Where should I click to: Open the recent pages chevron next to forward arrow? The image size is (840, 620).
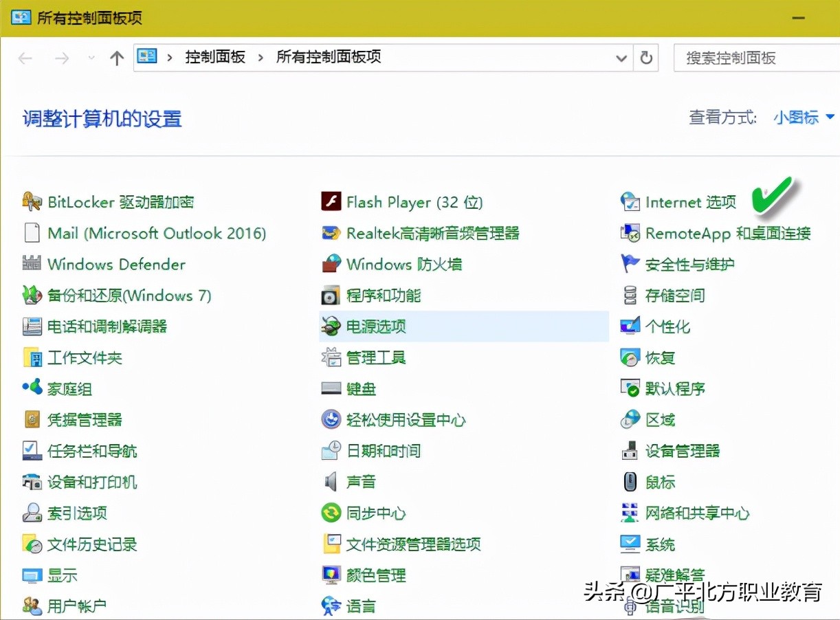click(x=90, y=58)
